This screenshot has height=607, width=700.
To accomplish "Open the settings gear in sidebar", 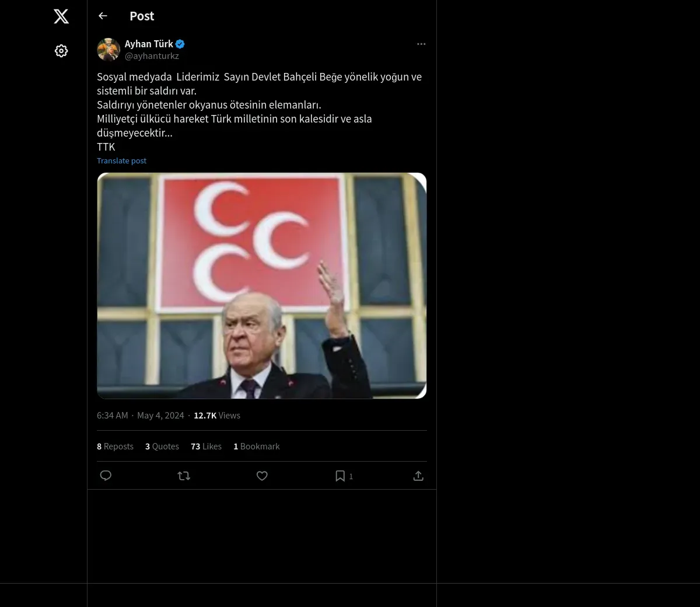I will coord(61,51).
